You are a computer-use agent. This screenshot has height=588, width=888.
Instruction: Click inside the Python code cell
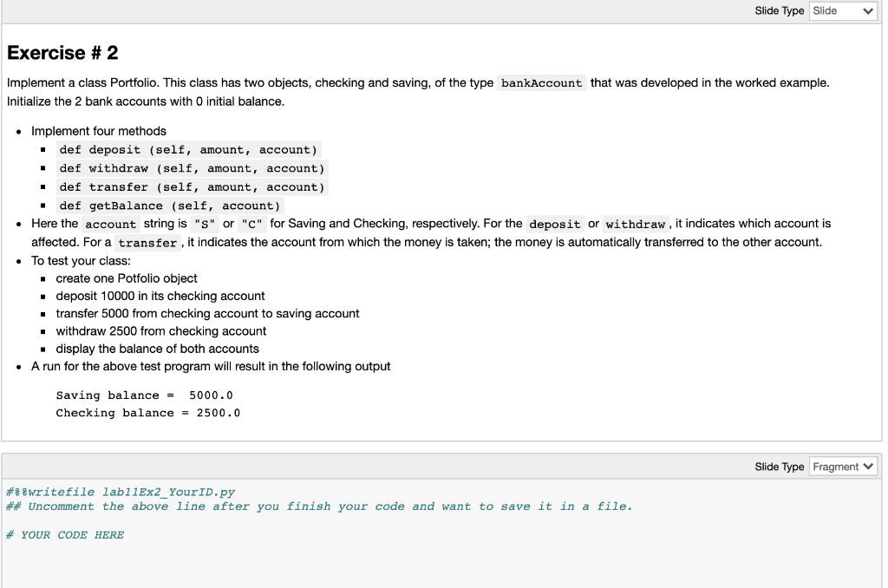(347, 520)
